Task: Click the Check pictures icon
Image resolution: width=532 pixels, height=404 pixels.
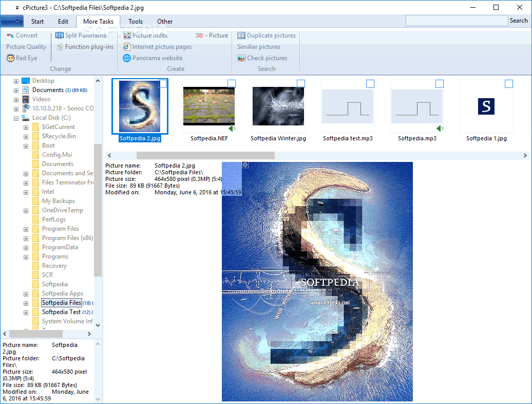Action: pos(241,58)
